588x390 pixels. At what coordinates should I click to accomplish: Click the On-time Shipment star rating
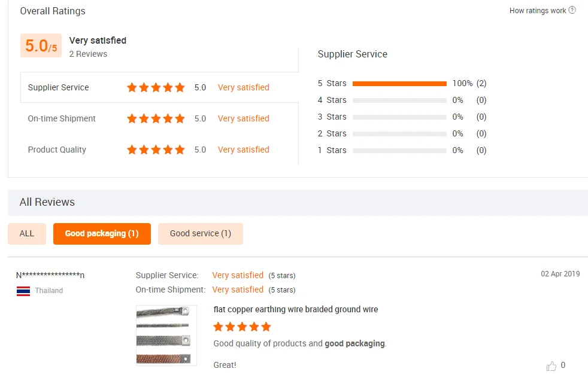(156, 118)
